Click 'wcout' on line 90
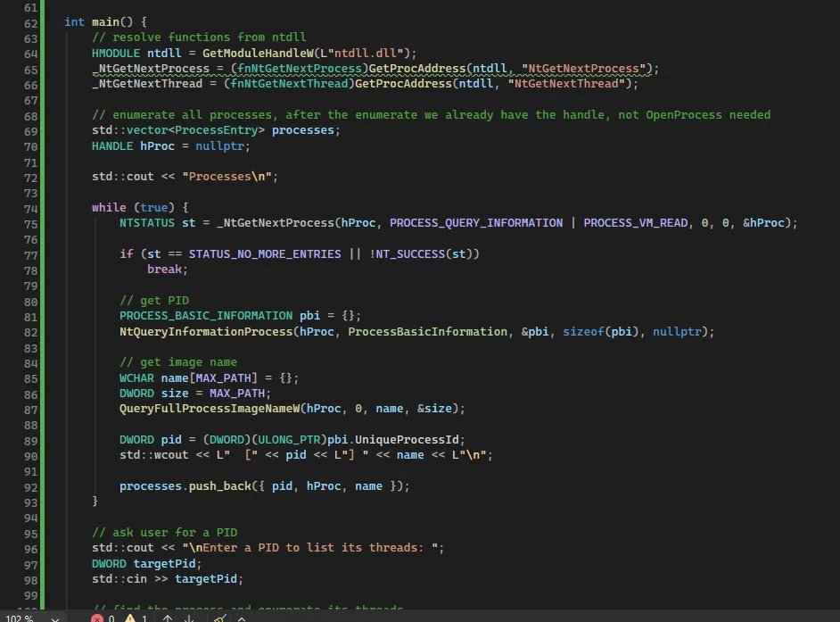Image resolution: width=840 pixels, height=622 pixels. 171,455
